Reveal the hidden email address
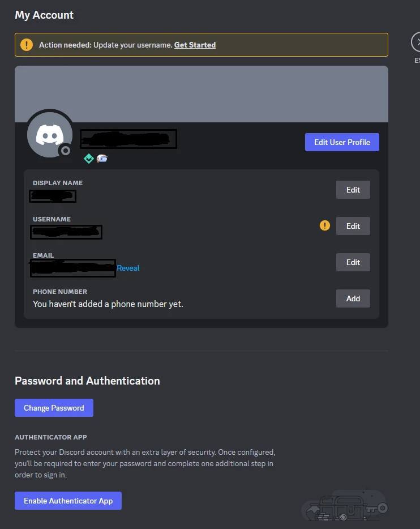 128,268
